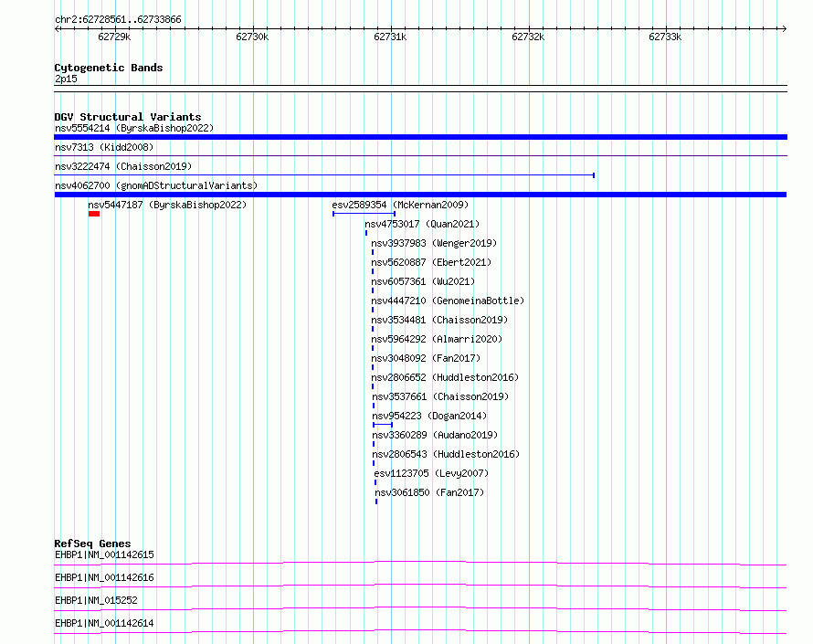813x644 pixels.
Task: Click the chr2:62728561..62733866 coordinates label
Action: (118, 20)
